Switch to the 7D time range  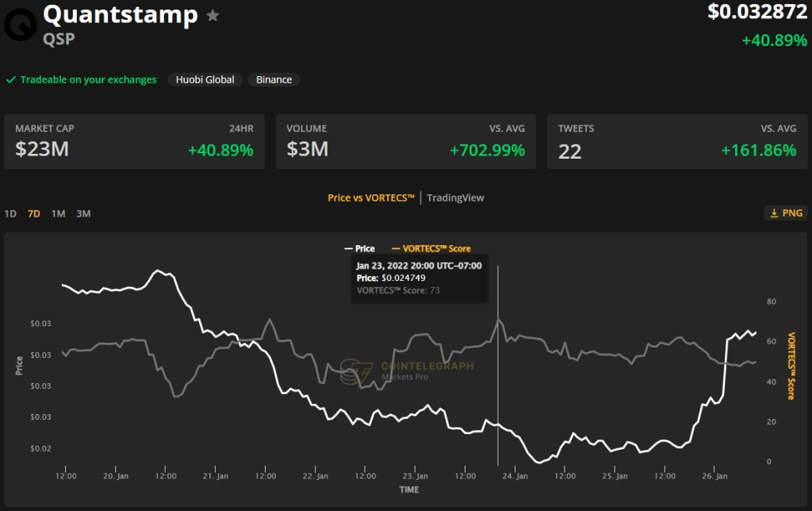34,213
